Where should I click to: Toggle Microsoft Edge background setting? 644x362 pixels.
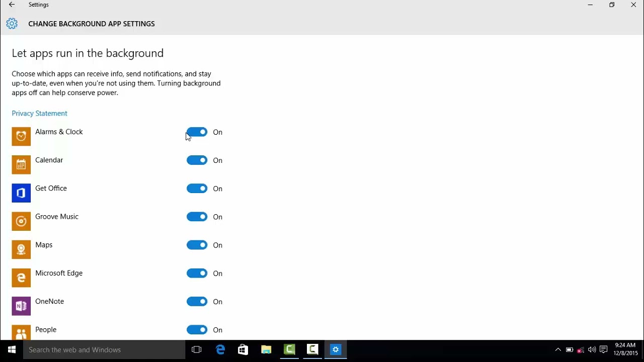tap(197, 273)
